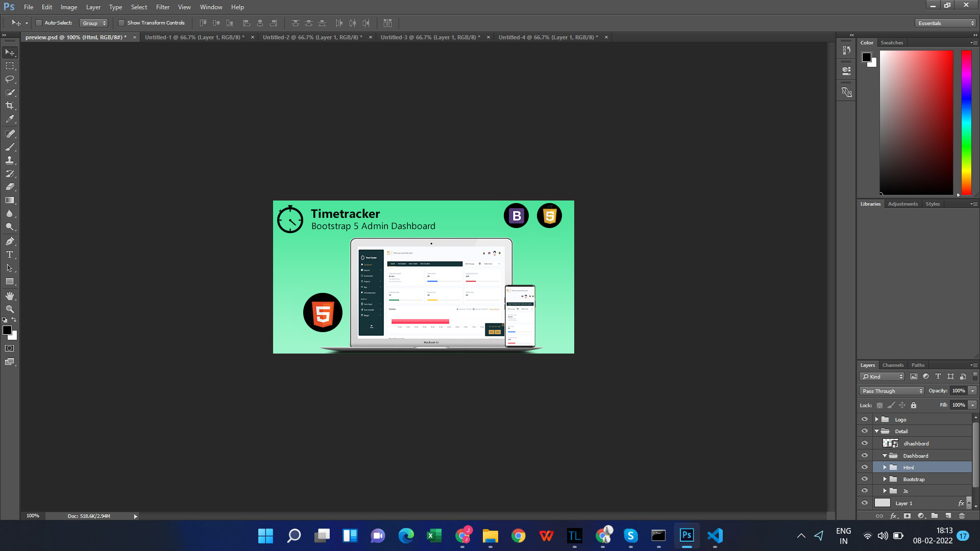Select the Hand tool

(x=10, y=296)
